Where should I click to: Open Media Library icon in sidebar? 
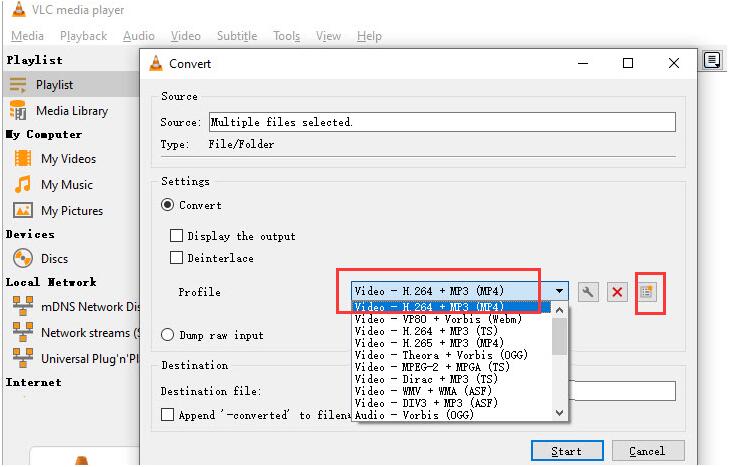click(18, 111)
